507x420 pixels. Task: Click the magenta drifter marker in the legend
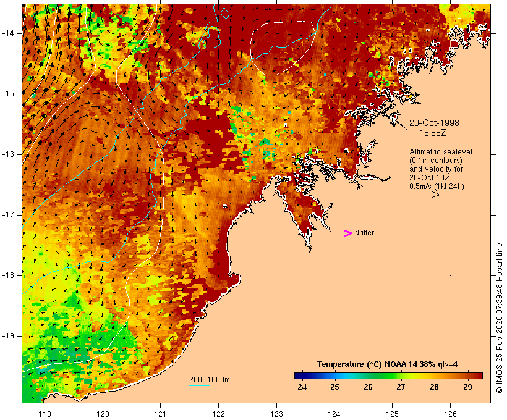348,233
